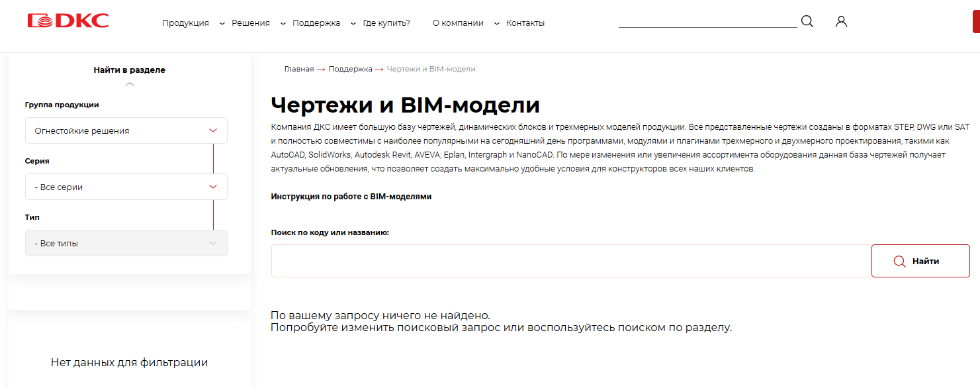Open the 'Группа продукции' dropdown
The height and width of the screenshot is (388, 980).
tap(126, 130)
